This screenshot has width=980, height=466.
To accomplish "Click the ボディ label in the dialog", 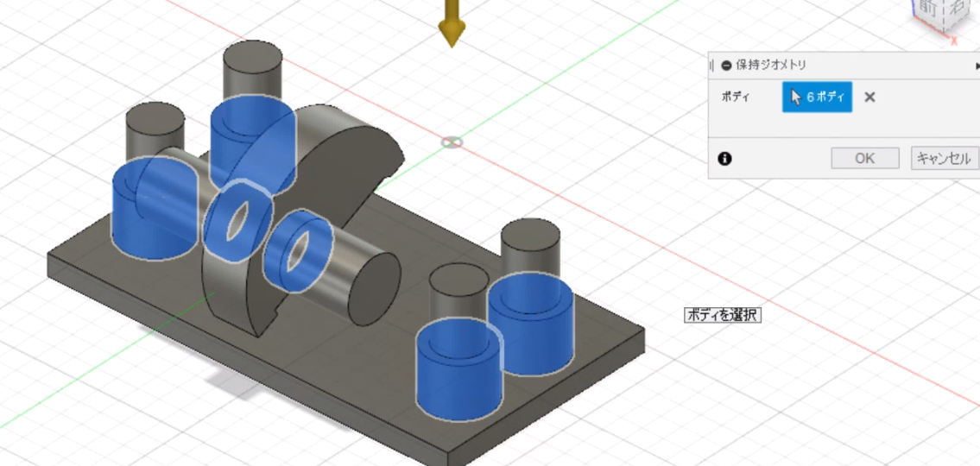I will point(735,98).
